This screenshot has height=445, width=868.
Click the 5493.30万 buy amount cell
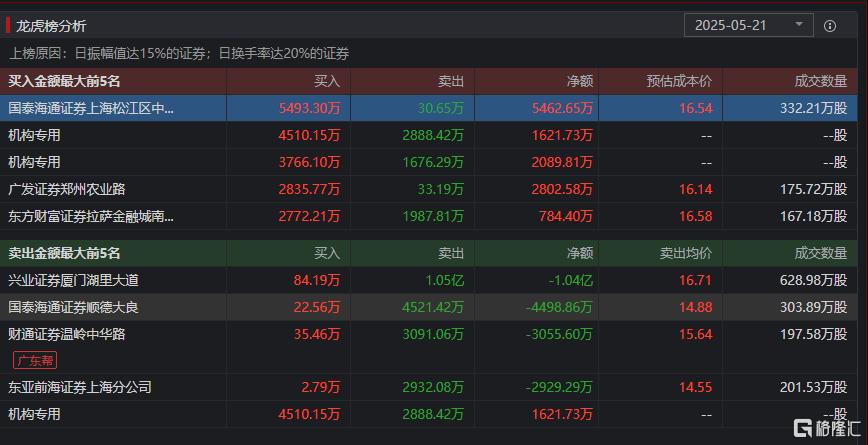point(309,108)
